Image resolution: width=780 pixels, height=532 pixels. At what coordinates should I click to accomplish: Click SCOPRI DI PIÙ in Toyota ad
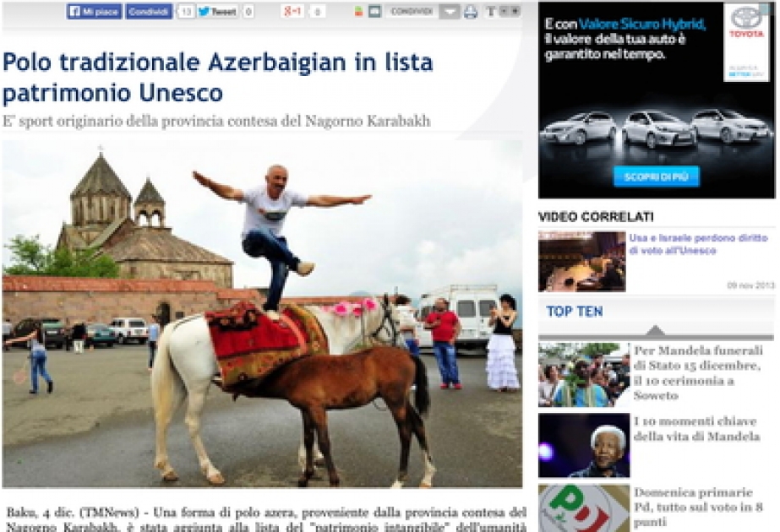(x=656, y=176)
